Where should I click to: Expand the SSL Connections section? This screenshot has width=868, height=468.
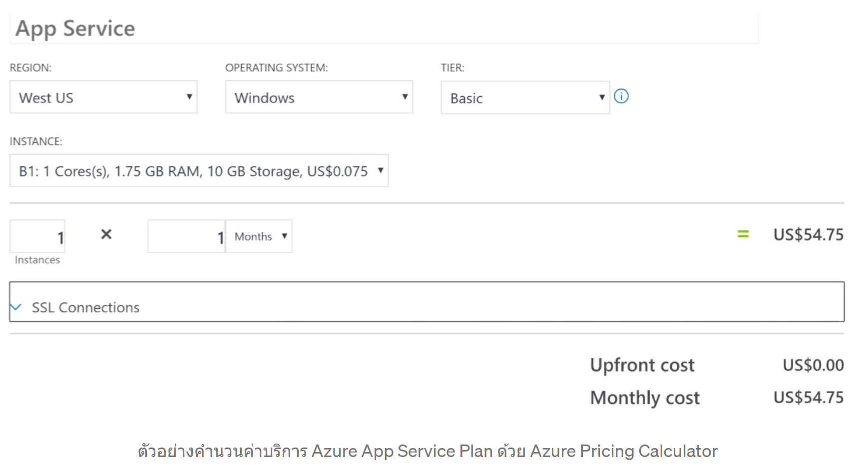tap(427, 302)
